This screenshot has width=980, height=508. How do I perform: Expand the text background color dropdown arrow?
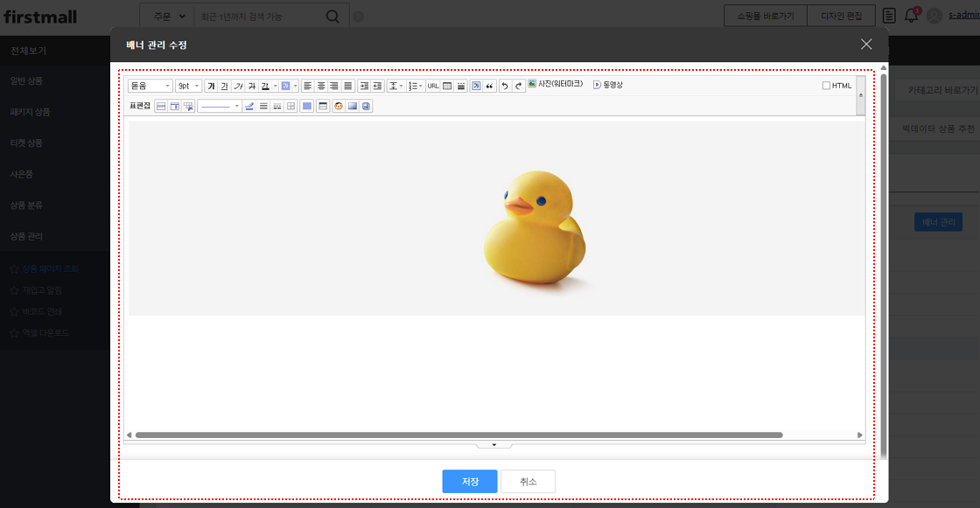pyautogui.click(x=295, y=87)
